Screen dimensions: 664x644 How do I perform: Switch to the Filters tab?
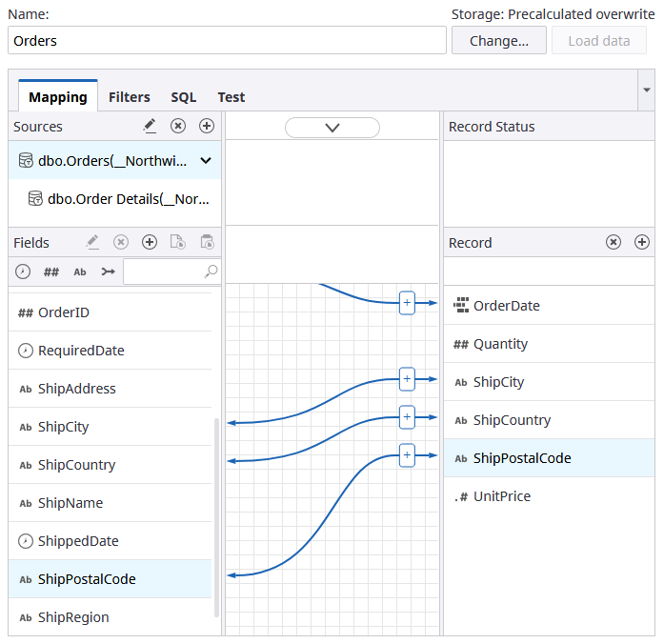point(129,97)
